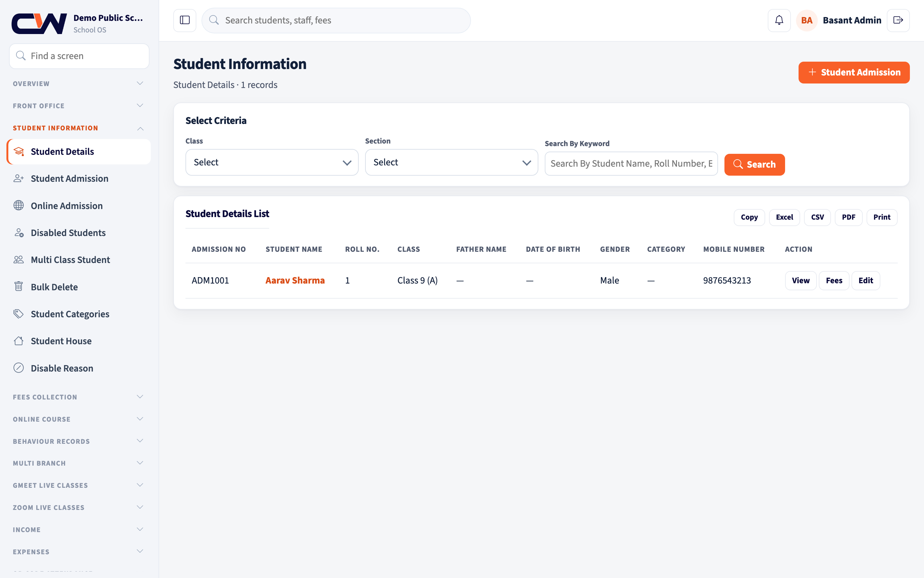Open Multi Class Student menu item
This screenshot has height=578, width=924.
pyautogui.click(x=79, y=260)
